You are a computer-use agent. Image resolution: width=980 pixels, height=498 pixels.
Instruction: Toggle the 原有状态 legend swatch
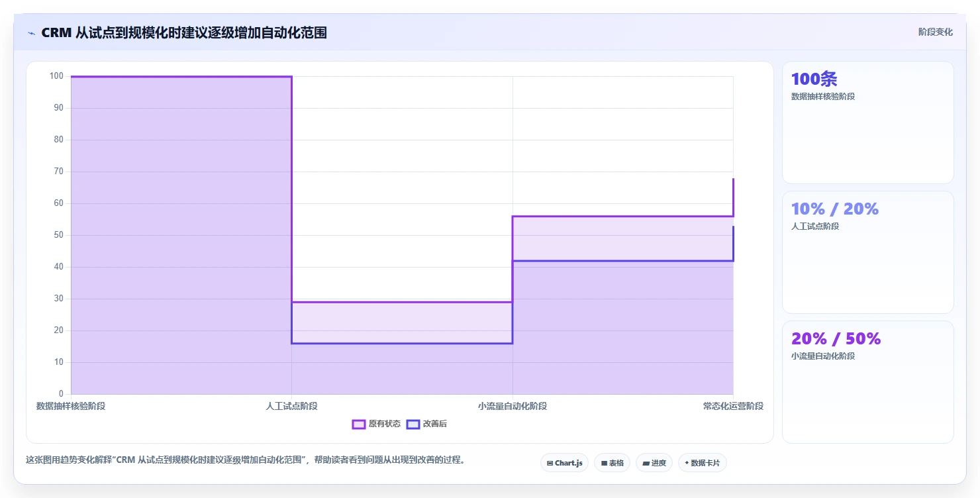tap(359, 424)
